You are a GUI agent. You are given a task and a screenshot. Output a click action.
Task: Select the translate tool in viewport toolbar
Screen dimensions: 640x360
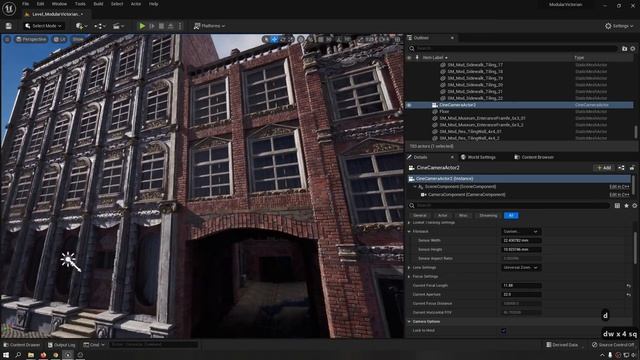[275, 39]
